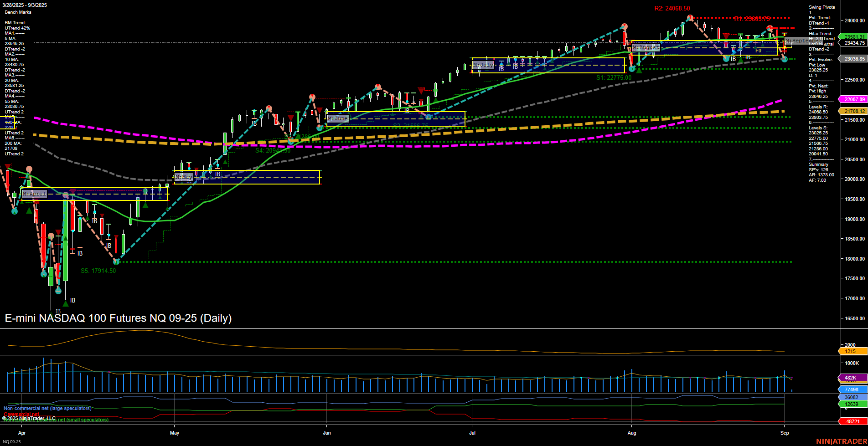Click the Non-commercial net legend text
The width and height of the screenshot is (868, 446).
pos(47,409)
